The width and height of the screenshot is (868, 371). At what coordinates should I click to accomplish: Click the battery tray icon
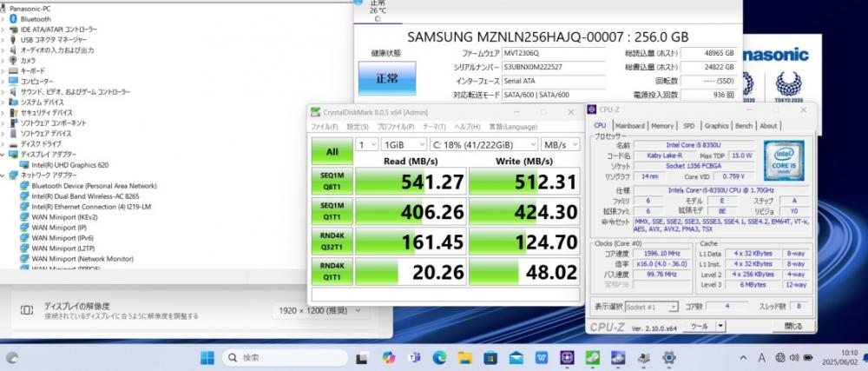click(808, 358)
